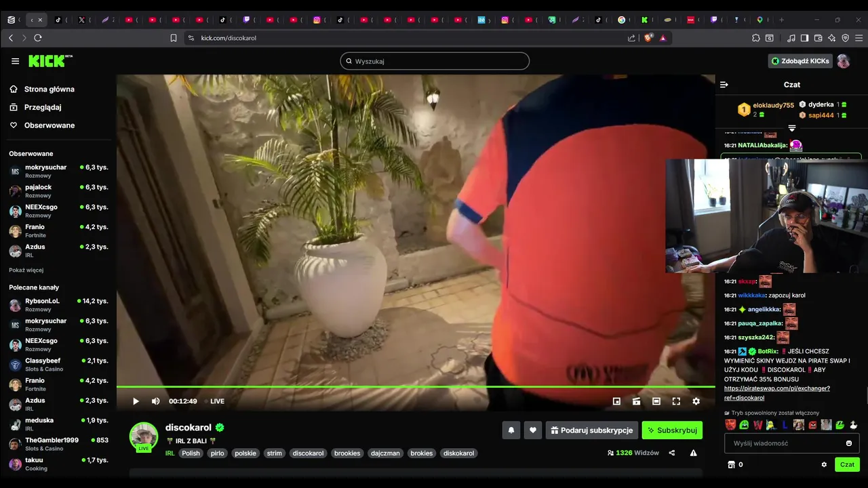868x488 pixels.
Task: Click the heart follow button
Action: [x=533, y=430]
